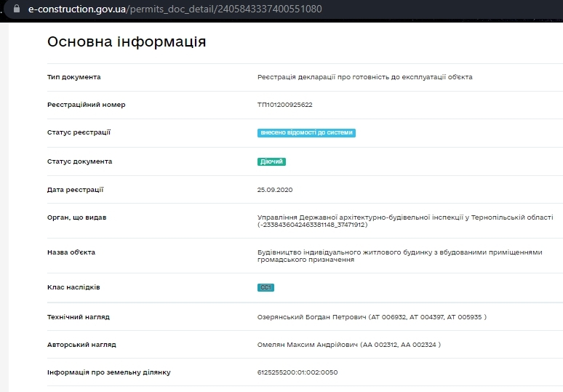Click 'Управління Державної архітектурно-будівельної інспекції' text

[x=360, y=217]
